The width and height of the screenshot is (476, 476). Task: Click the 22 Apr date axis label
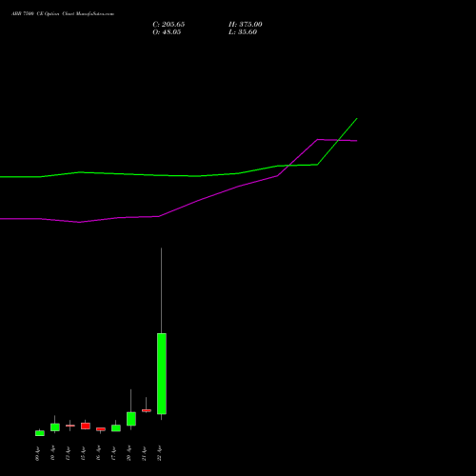point(160,453)
